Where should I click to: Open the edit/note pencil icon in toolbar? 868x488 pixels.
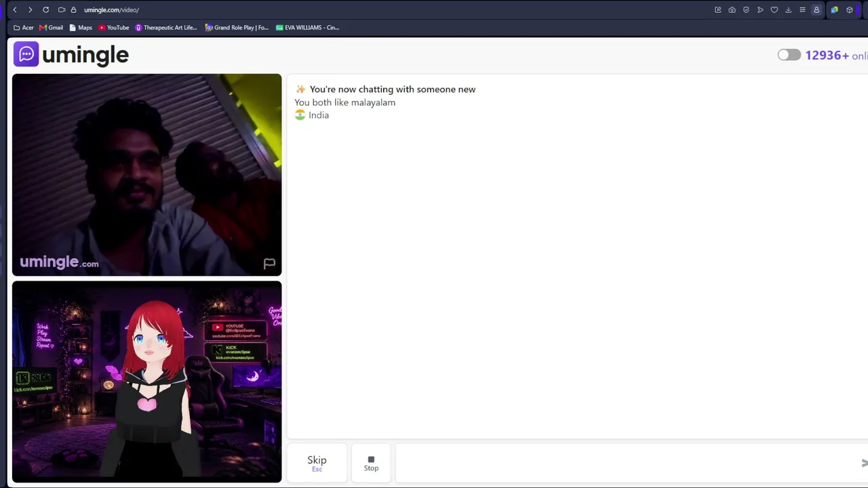pyautogui.click(x=717, y=9)
